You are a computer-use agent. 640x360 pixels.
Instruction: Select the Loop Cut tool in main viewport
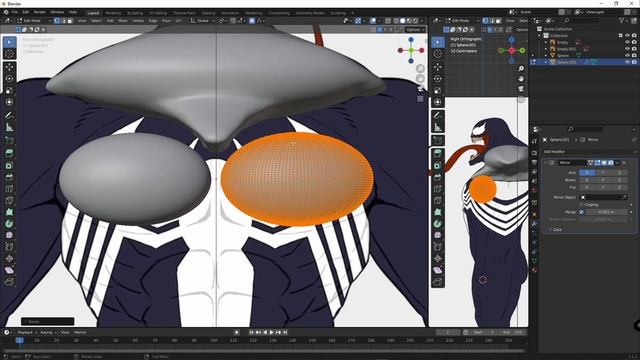[x=9, y=189]
